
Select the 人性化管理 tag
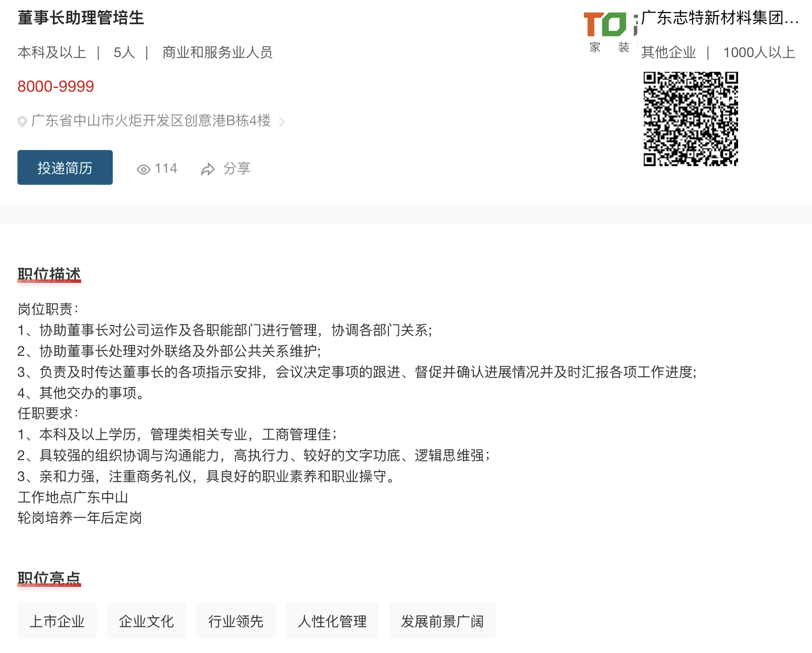pos(332,621)
